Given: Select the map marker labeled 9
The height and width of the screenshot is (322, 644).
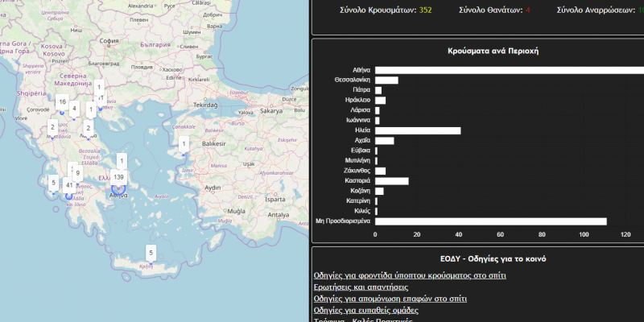Looking at the screenshot, I should [77, 174].
